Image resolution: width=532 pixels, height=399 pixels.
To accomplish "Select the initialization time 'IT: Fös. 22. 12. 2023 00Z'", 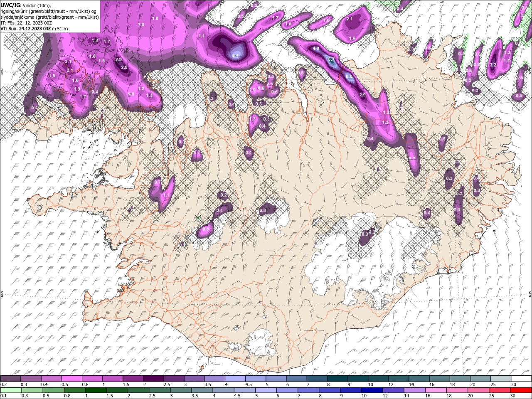I will click(26, 22).
